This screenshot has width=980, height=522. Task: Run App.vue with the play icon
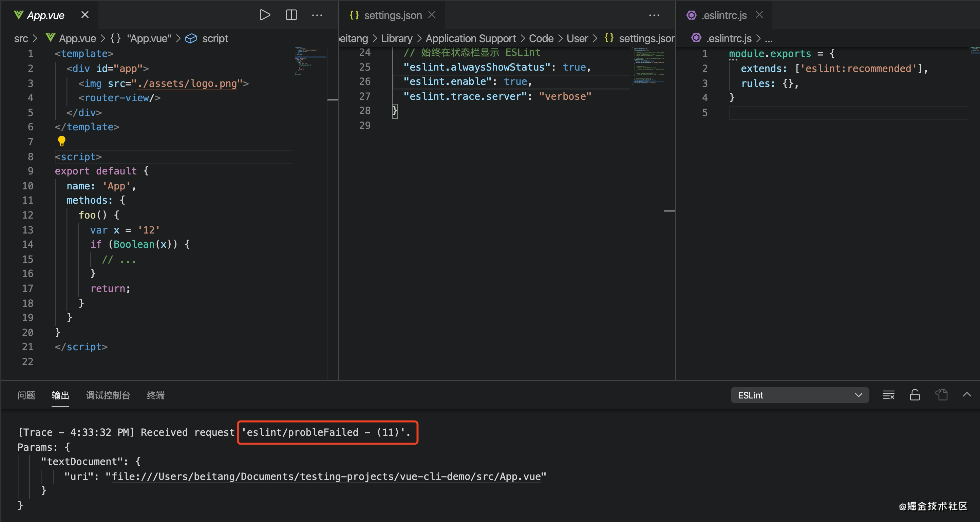tap(264, 15)
